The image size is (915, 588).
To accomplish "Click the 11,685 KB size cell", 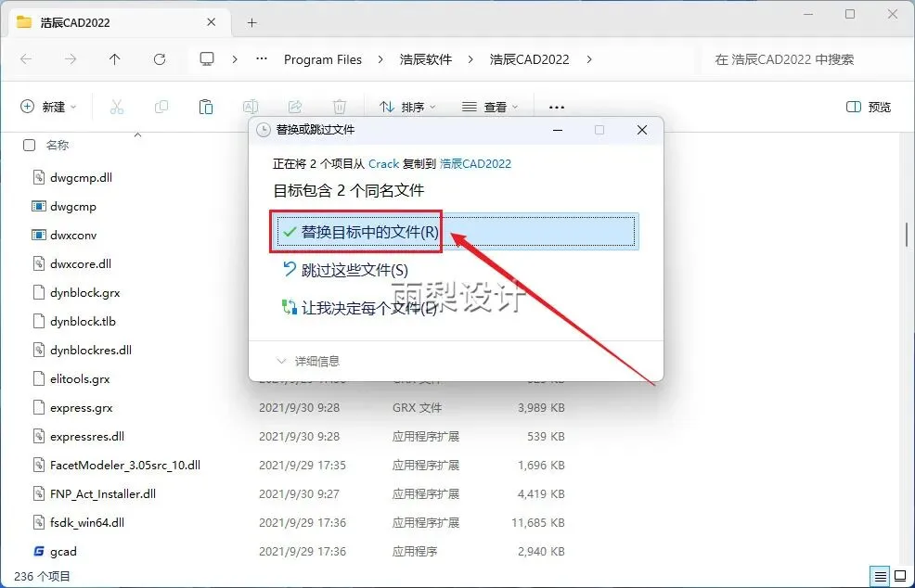I will [x=538, y=523].
